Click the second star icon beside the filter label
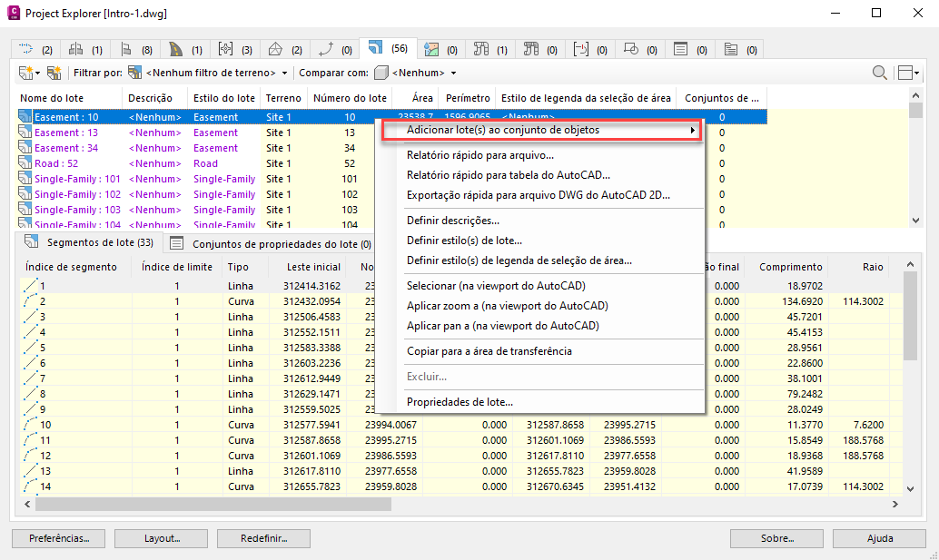Screen dimensions: 939x560 pos(54,73)
